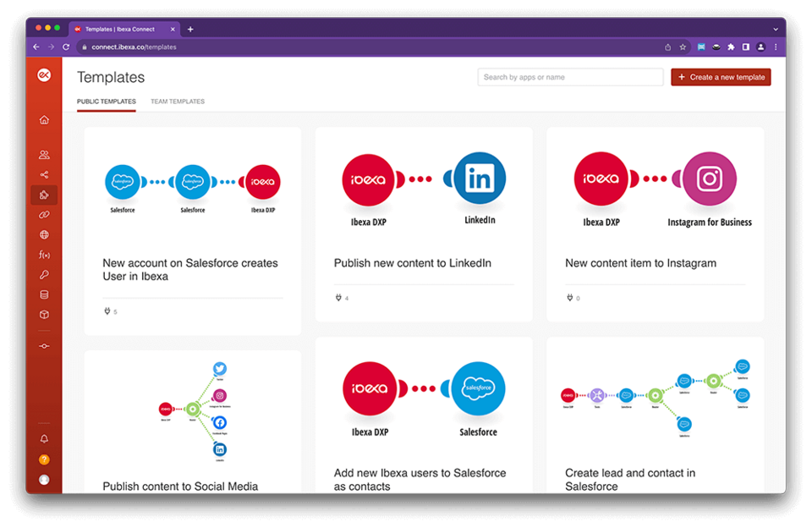Open the Connections link icon in sidebar
This screenshot has width=812, height=528.
pos(44,215)
